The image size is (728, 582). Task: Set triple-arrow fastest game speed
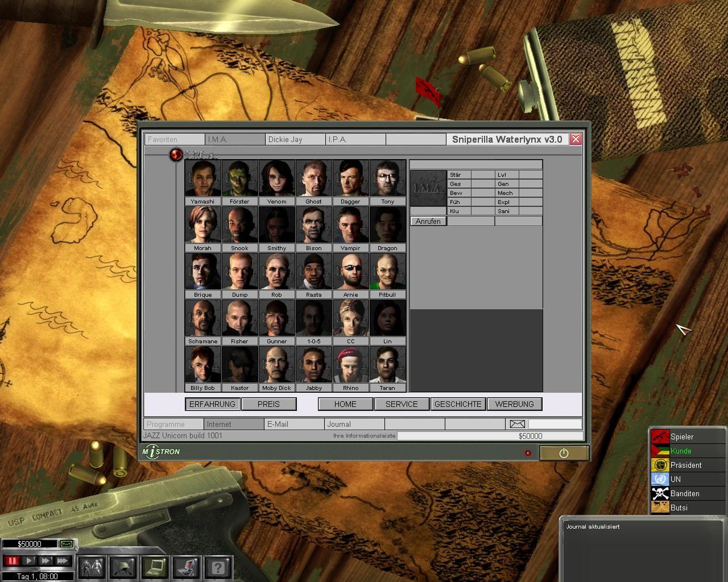63,561
